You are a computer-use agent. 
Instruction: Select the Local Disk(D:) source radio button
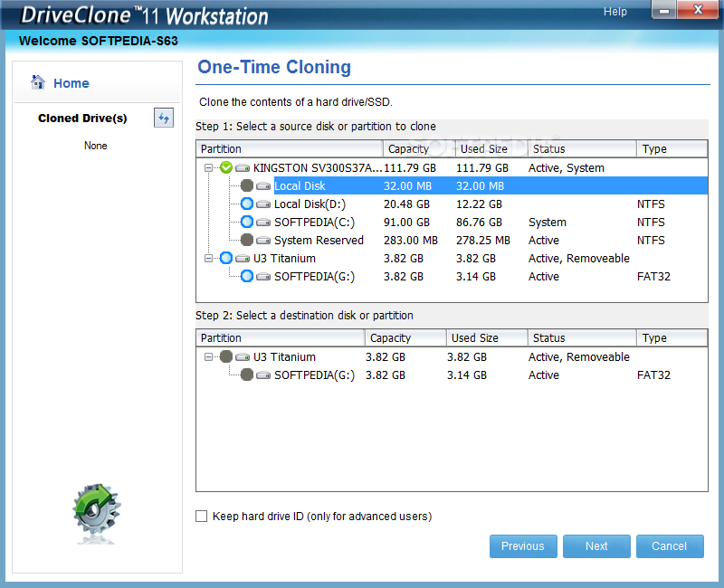point(247,204)
